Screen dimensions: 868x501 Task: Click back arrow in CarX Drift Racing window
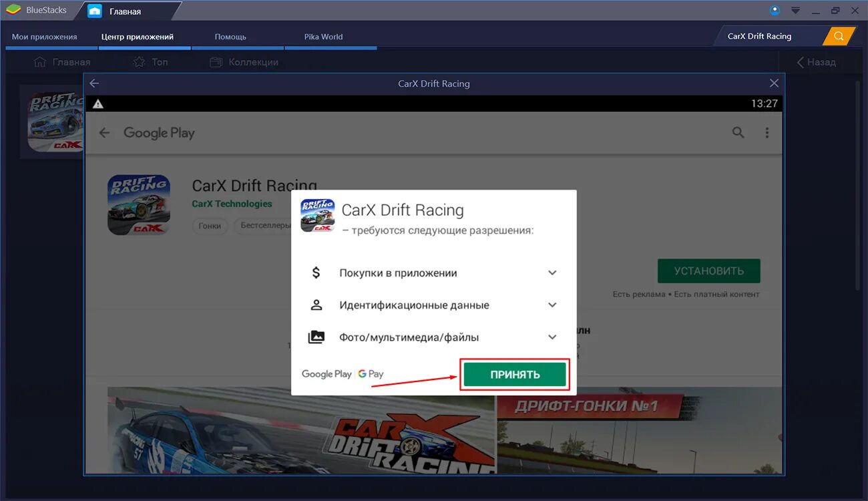pyautogui.click(x=94, y=83)
